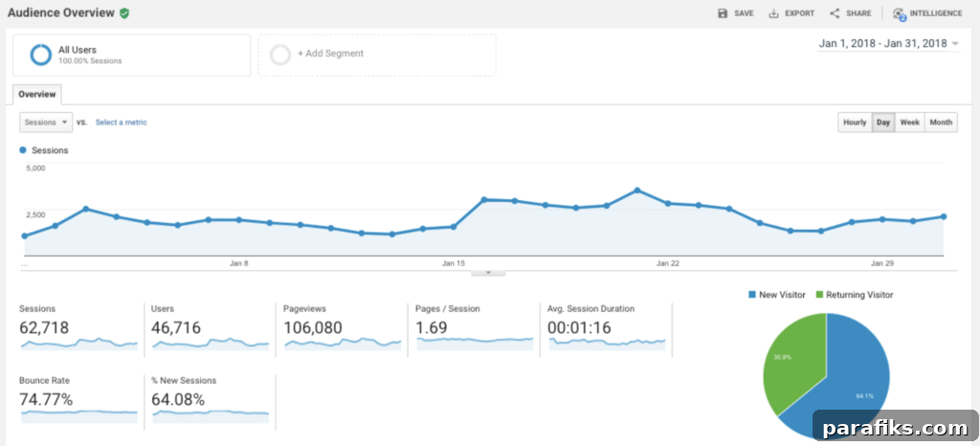Click the EXPORT label
This screenshot has height=446, width=980.
[x=800, y=13]
